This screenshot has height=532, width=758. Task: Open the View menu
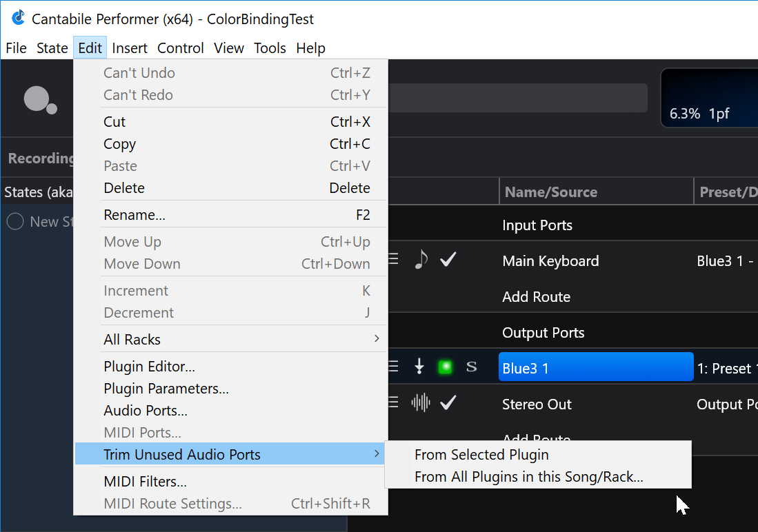[229, 48]
